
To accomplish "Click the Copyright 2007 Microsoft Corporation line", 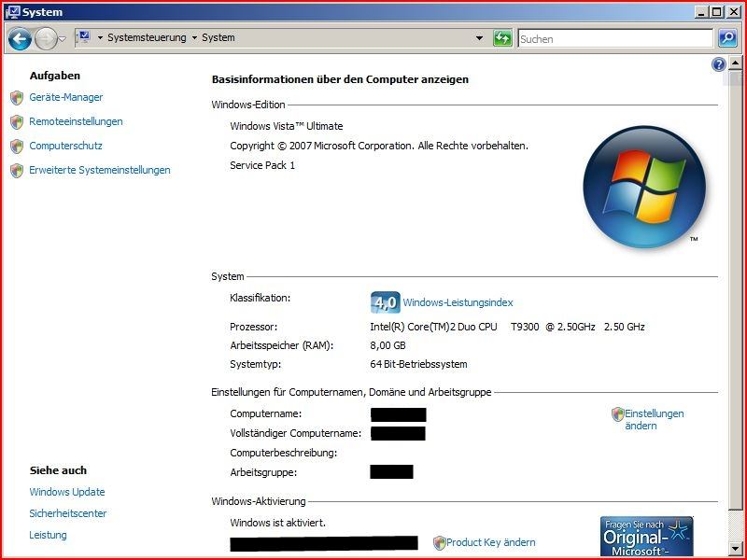I will tap(379, 146).
